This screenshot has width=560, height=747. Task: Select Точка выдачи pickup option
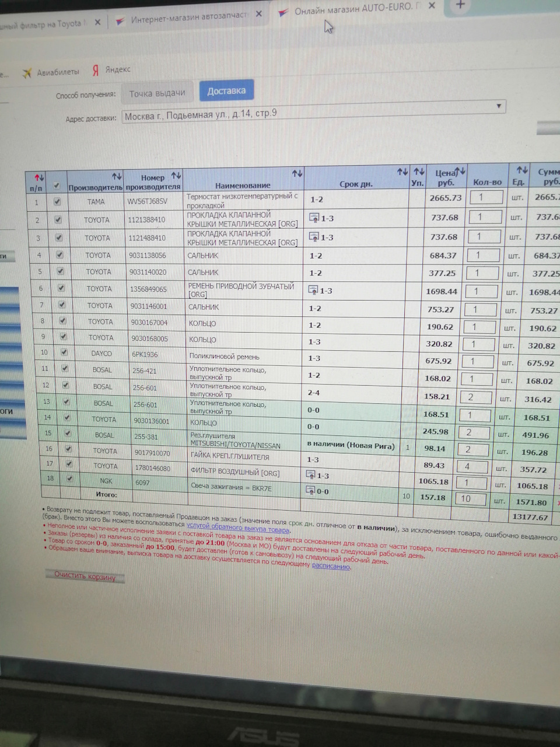coord(157,93)
